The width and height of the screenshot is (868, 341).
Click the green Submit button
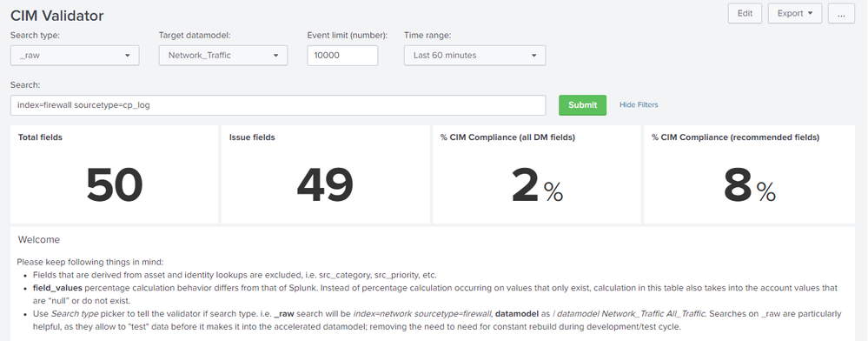tap(582, 104)
